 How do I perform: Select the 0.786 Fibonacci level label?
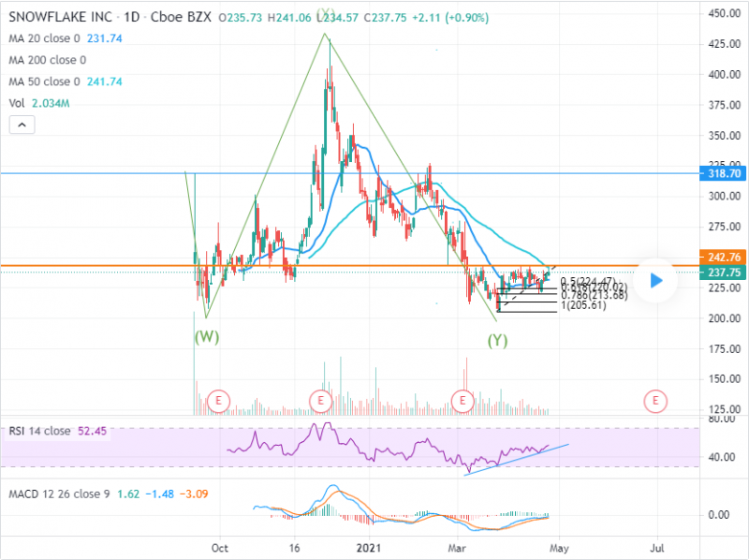coord(594,297)
